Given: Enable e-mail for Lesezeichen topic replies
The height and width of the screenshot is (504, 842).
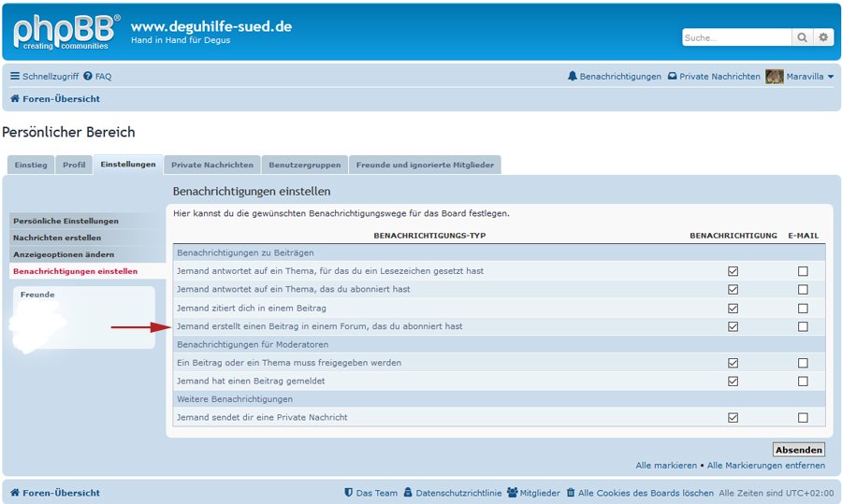Looking at the screenshot, I should click(803, 271).
